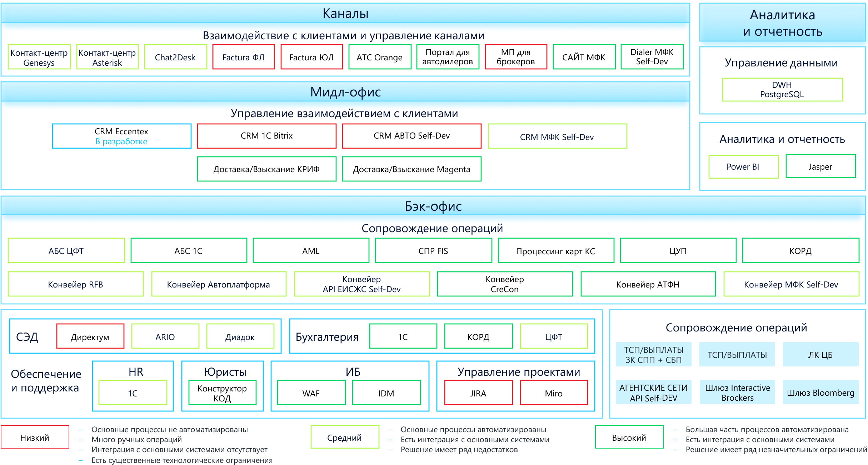Select Портал для автодилеров box
This screenshot has height=465, width=868.
(448, 57)
